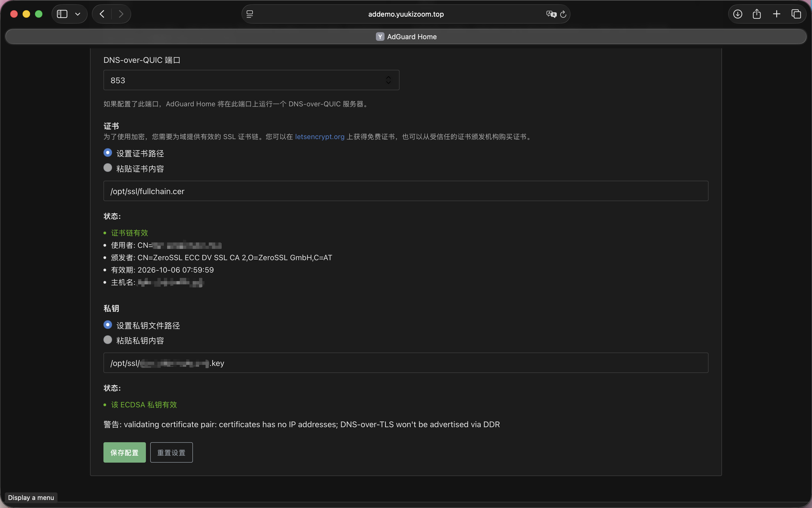
Task: Click the translate page icon
Action: [x=551, y=14]
